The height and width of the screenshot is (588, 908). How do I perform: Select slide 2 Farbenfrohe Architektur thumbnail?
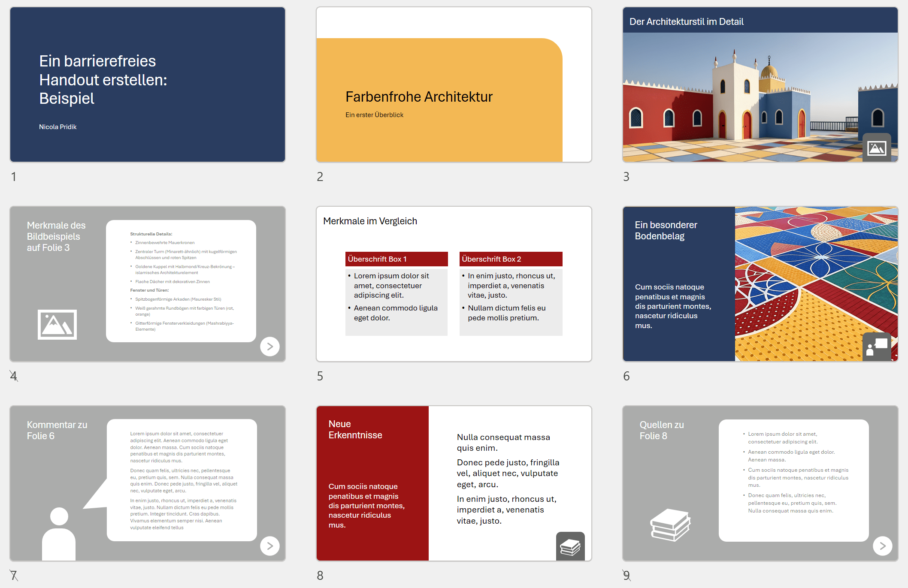pyautogui.click(x=454, y=84)
